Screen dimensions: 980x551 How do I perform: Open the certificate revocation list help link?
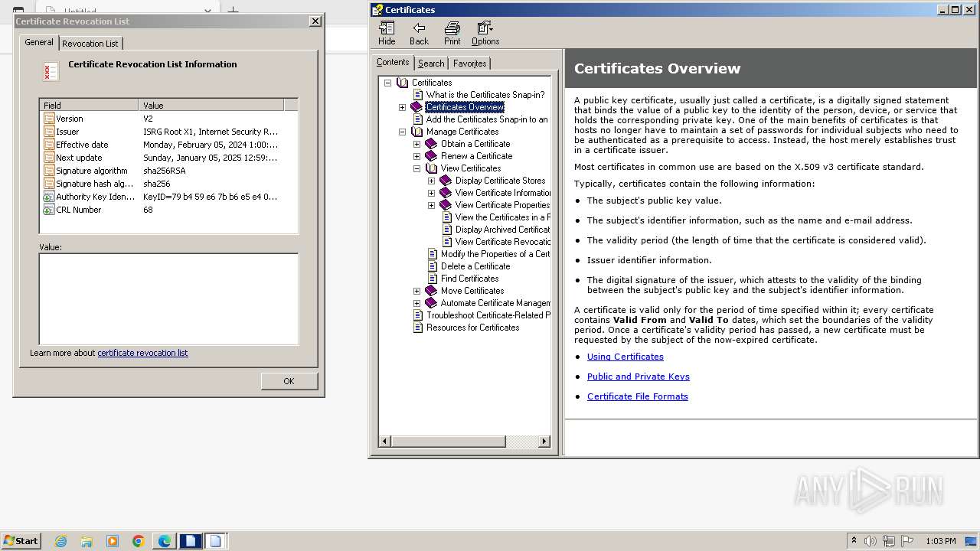142,353
